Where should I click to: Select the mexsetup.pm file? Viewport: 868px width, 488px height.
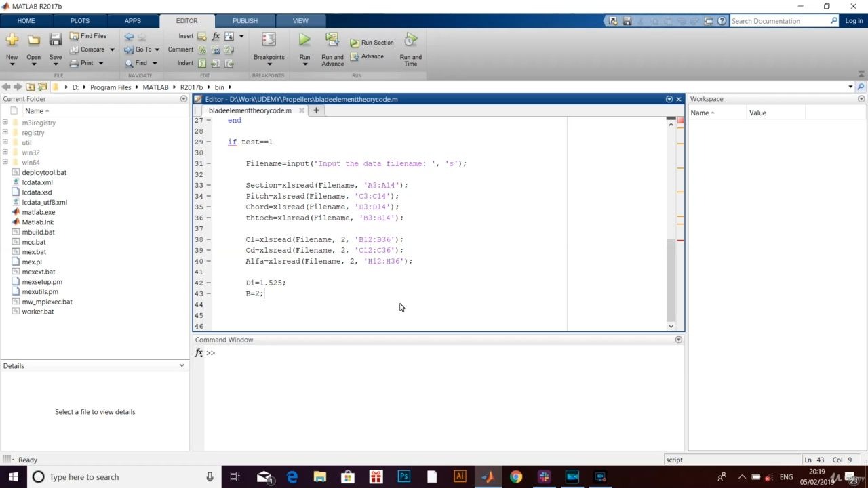(41, 282)
